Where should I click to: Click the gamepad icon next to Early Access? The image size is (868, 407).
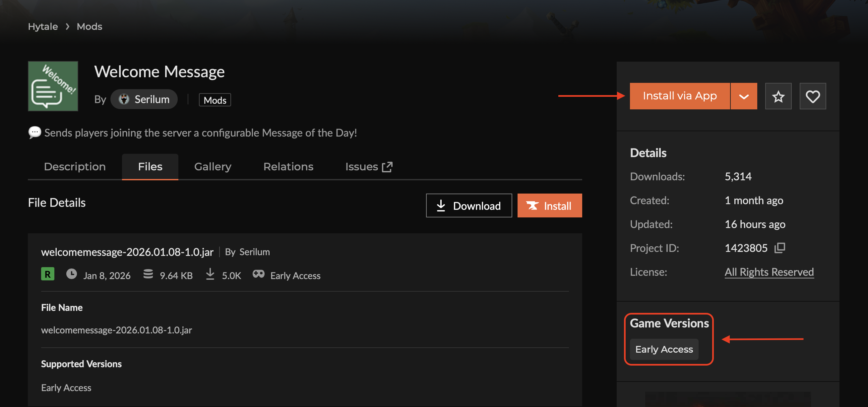click(x=259, y=274)
